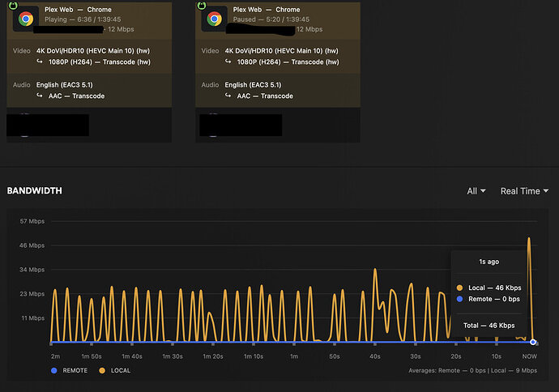This screenshot has height=392, width=559.
Task: Open the All bandwidth filter dropdown
Action: (x=476, y=191)
